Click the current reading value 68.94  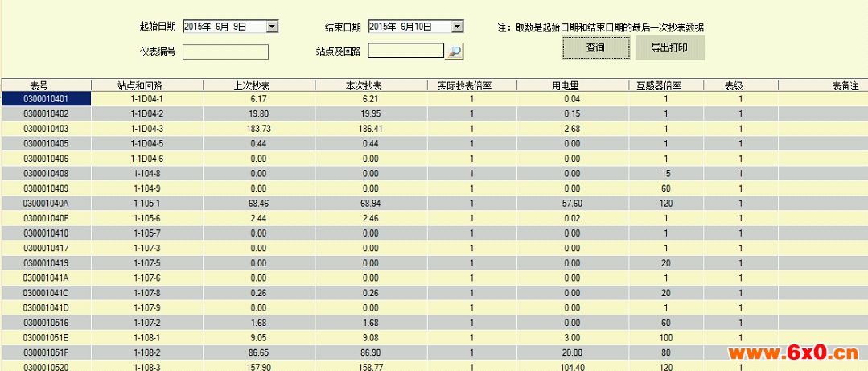coord(372,204)
